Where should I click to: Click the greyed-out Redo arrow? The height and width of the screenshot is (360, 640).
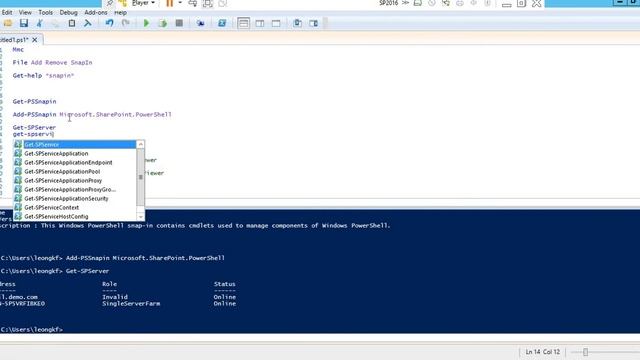pyautogui.click(x=126, y=23)
